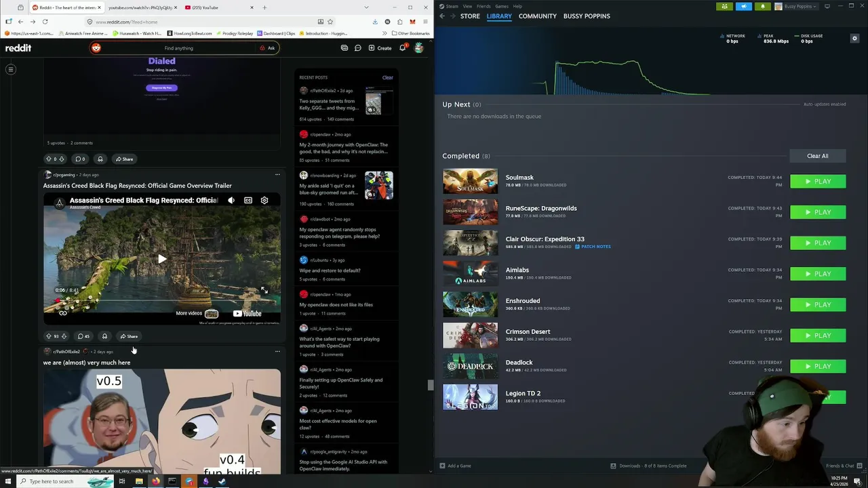This screenshot has width=868, height=488.
Task: Open the Reddit sidebar hamburger menu
Action: pyautogui.click(x=11, y=69)
